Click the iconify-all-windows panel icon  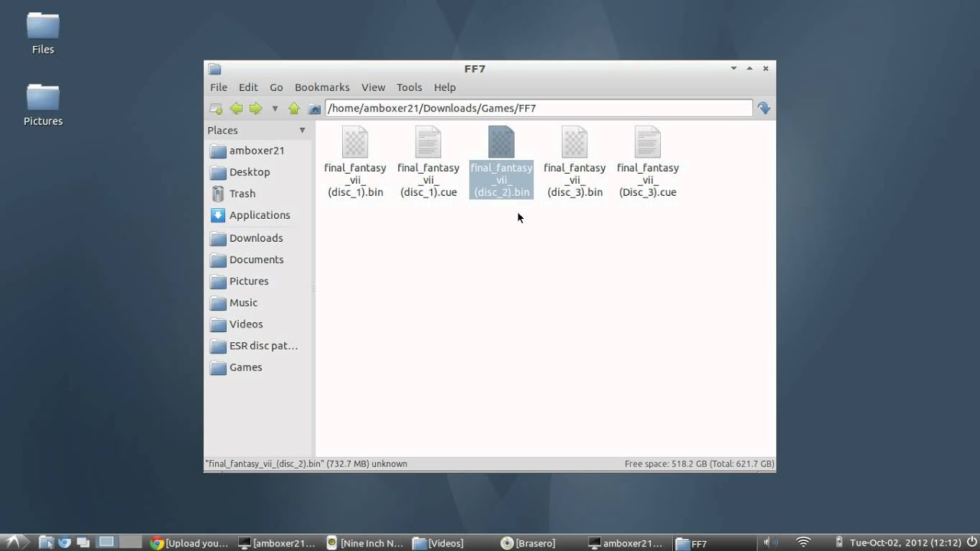[83, 543]
